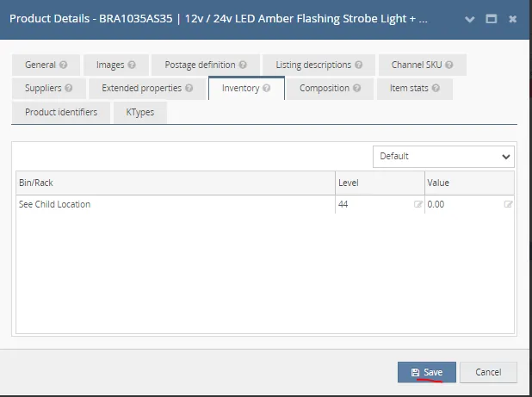The image size is (532, 397).
Task: Click the help icon beside Channel SKU
Action: click(448, 65)
